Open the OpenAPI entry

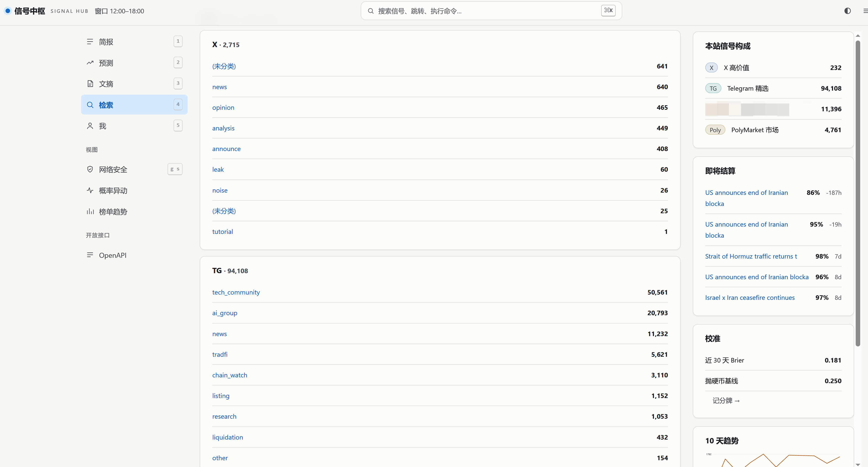pyautogui.click(x=134, y=255)
